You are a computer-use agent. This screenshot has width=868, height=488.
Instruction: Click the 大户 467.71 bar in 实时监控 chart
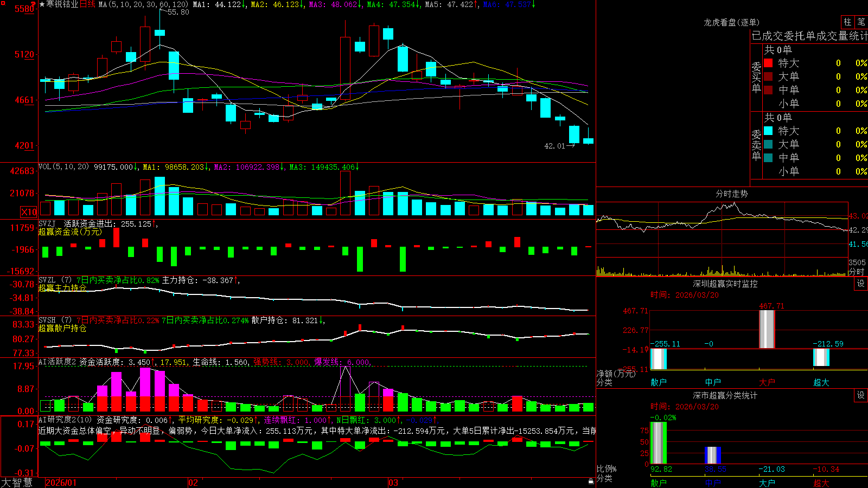767,329
